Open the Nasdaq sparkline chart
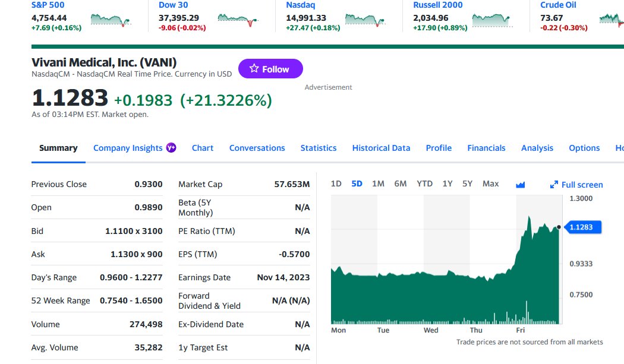The width and height of the screenshot is (624, 364). point(365,20)
